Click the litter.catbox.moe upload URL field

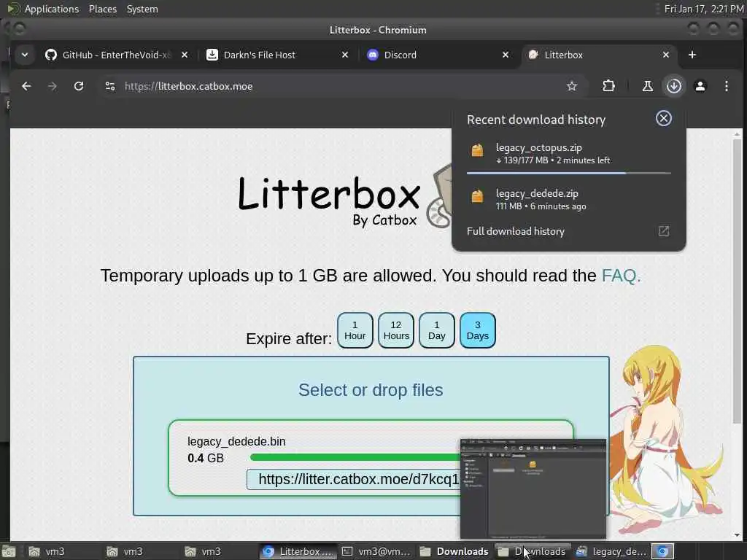point(354,479)
